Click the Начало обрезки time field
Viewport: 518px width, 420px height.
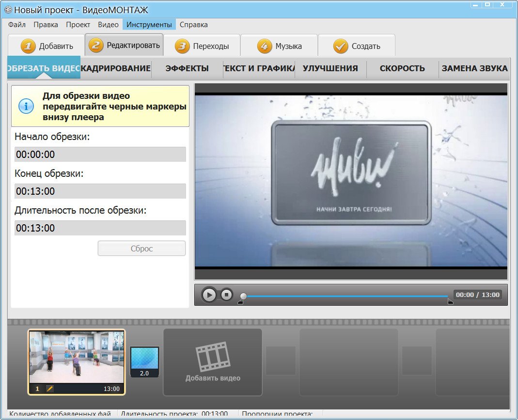(x=100, y=155)
